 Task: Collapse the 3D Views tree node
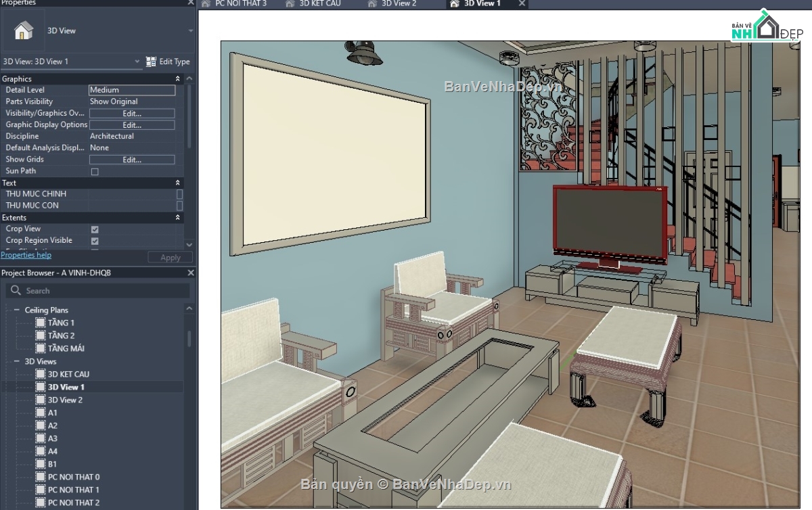pyautogui.click(x=17, y=361)
